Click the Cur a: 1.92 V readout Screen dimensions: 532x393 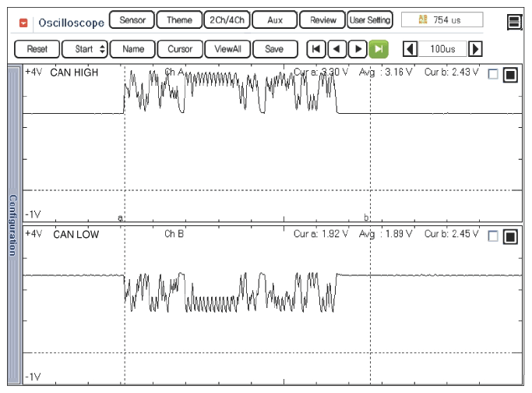coord(321,234)
